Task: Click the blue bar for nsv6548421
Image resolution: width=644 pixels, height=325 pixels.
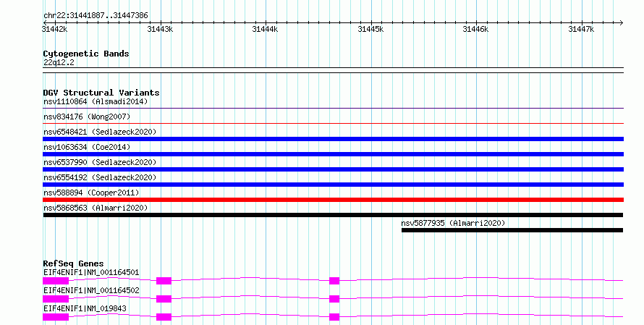Action: 333,139
